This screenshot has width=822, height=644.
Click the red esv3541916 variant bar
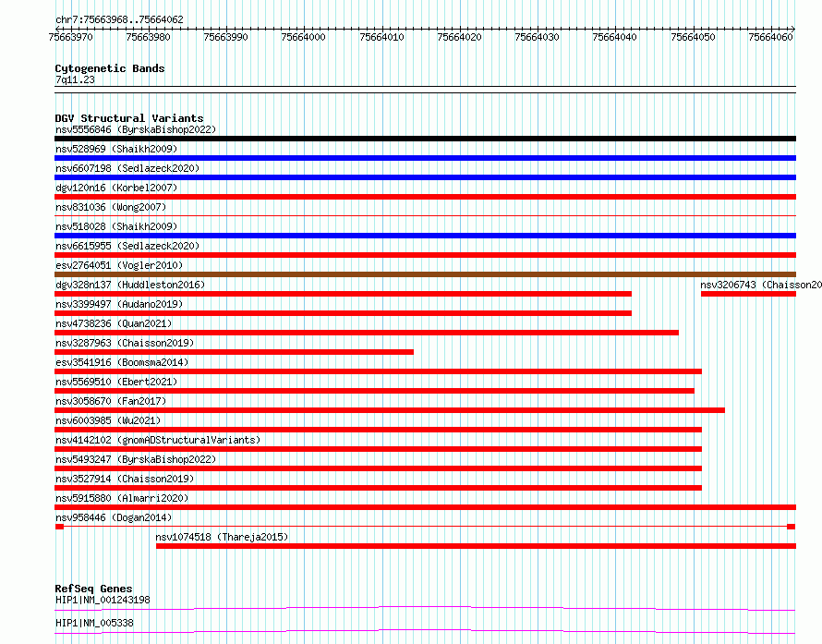[378, 371]
